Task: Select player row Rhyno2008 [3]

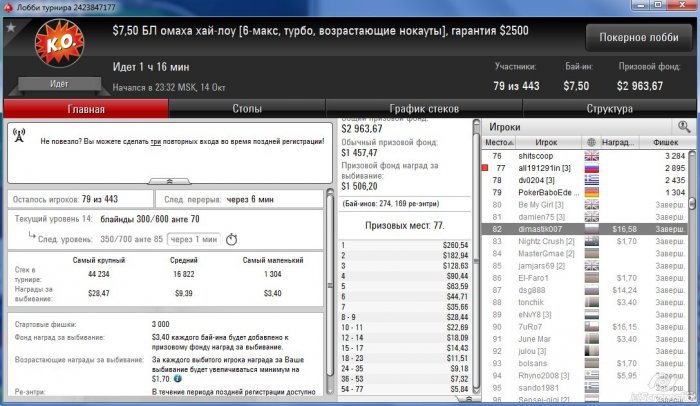Action: click(585, 376)
